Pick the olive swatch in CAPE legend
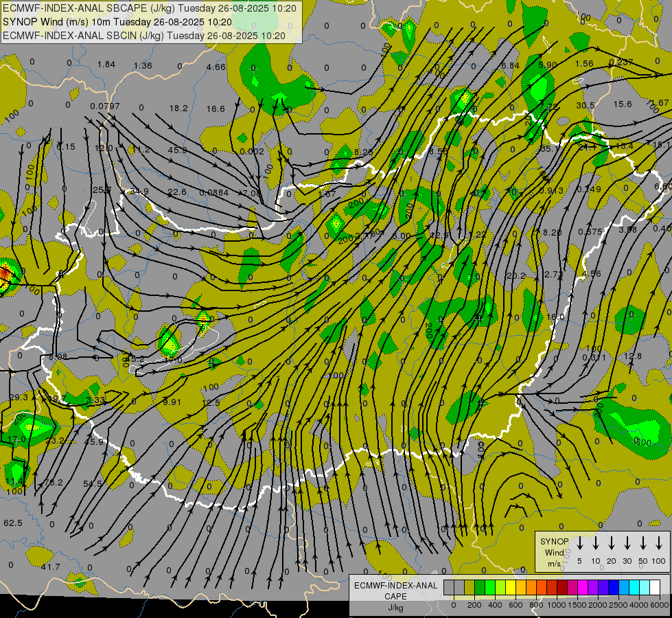This screenshot has width=672, height=618. coord(470,588)
